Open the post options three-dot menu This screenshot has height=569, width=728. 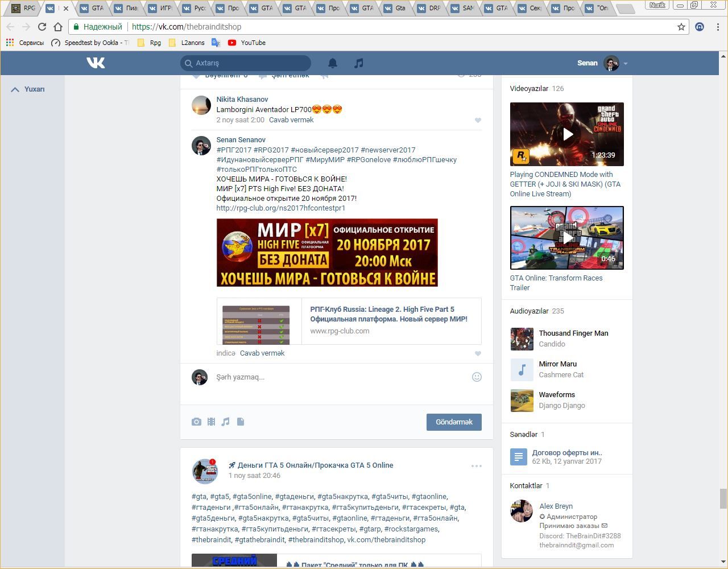click(x=477, y=466)
